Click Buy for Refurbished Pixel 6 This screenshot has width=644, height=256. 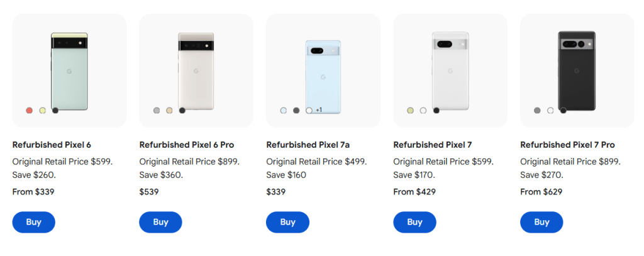pyautogui.click(x=34, y=222)
